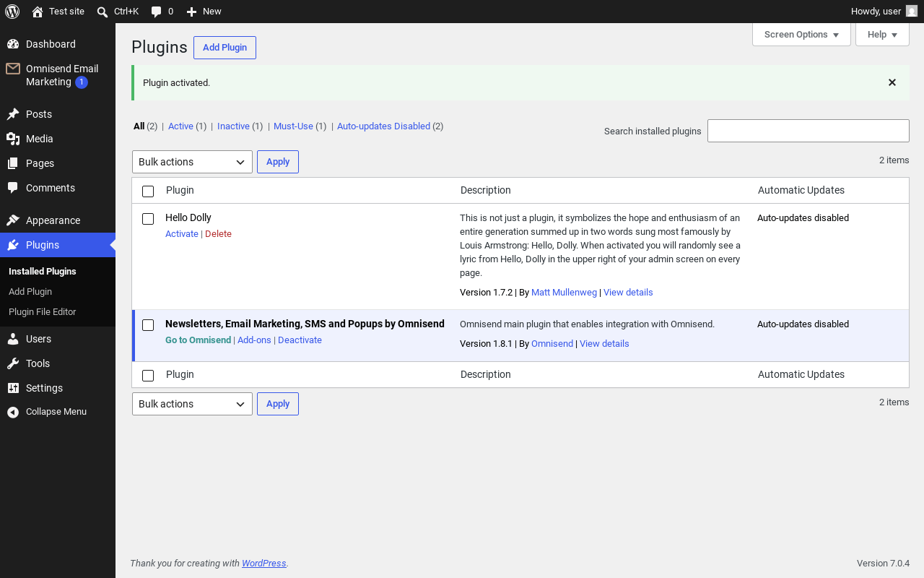Viewport: 924px width, 578px height.
Task: Open search with the magnifier icon
Action: point(103,12)
